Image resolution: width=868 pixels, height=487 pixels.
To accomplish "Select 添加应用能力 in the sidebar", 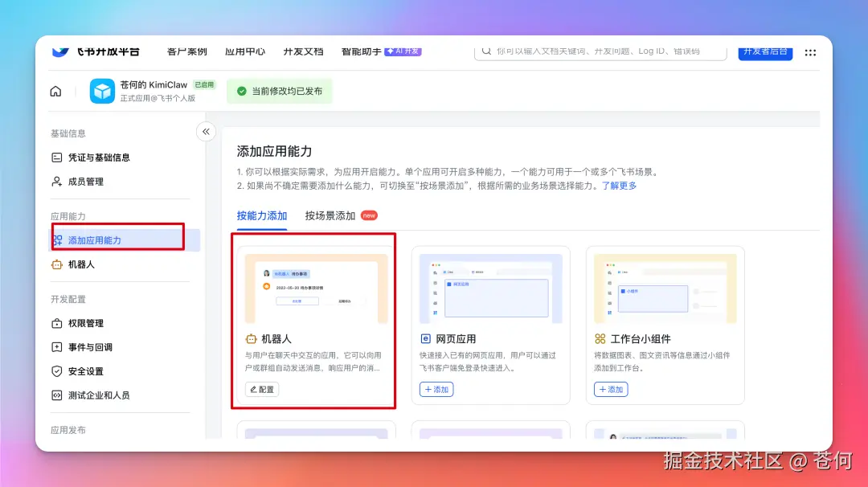I will (96, 239).
